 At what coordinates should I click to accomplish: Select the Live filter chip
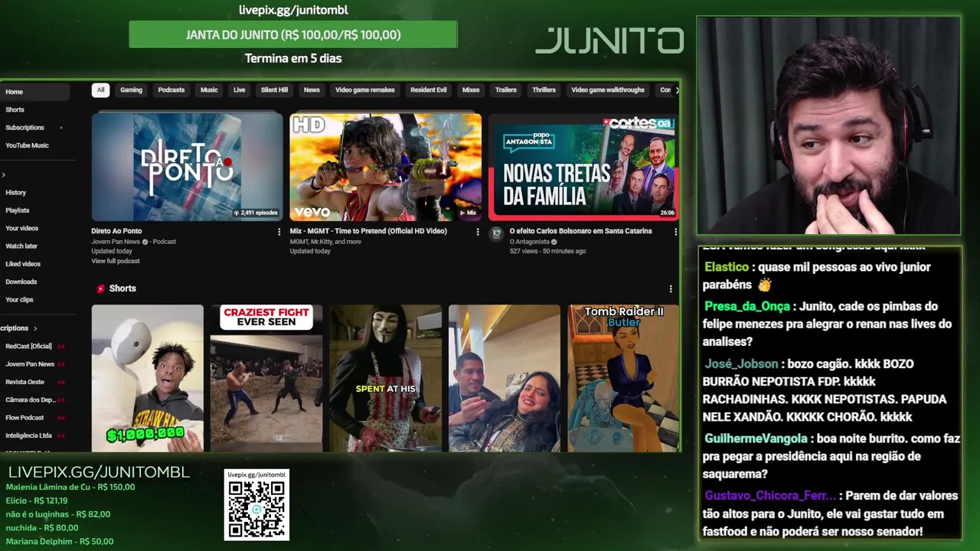pyautogui.click(x=239, y=90)
